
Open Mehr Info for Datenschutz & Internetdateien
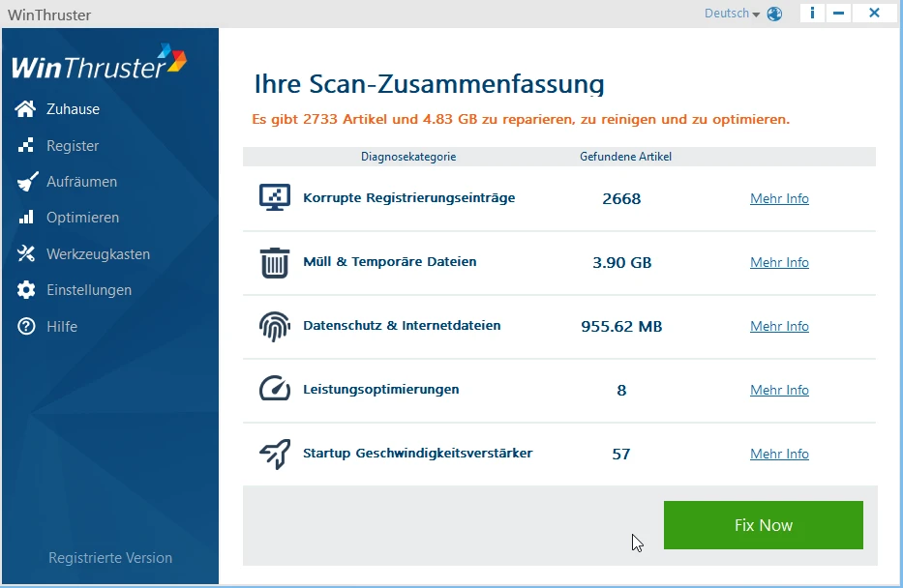point(779,326)
